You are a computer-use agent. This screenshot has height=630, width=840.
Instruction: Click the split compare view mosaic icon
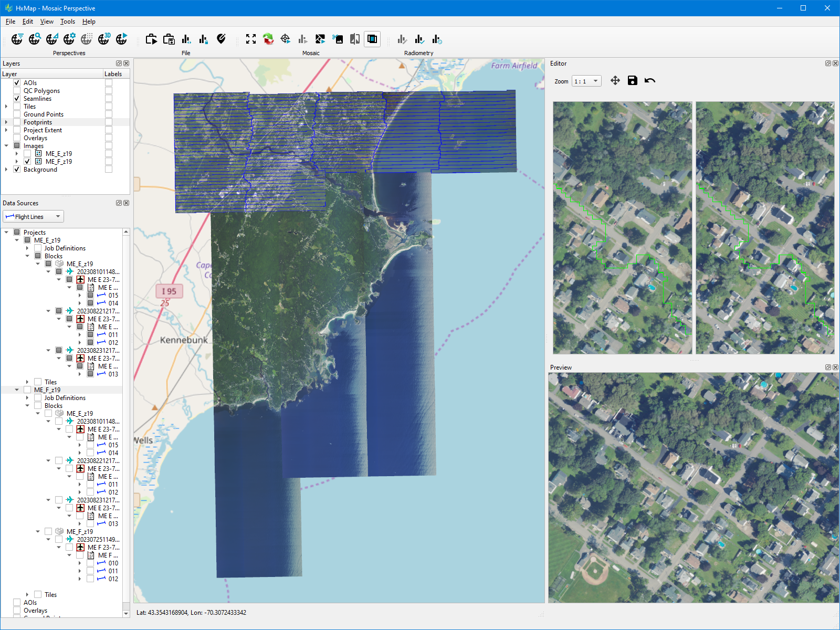[x=355, y=39]
